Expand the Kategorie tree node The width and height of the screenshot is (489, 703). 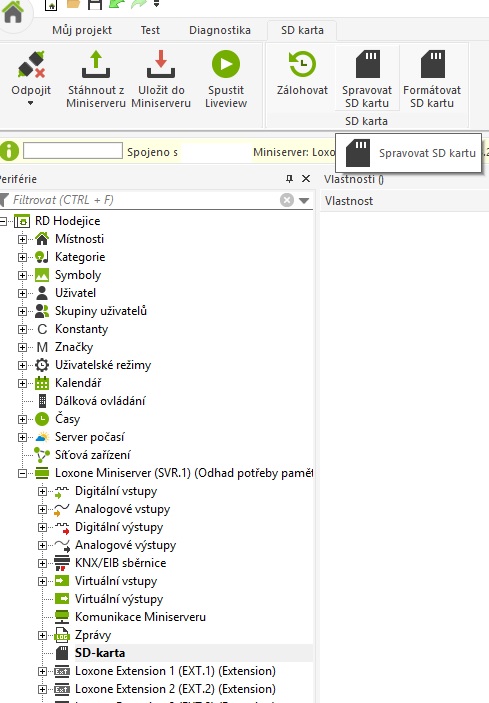pyautogui.click(x=22, y=257)
